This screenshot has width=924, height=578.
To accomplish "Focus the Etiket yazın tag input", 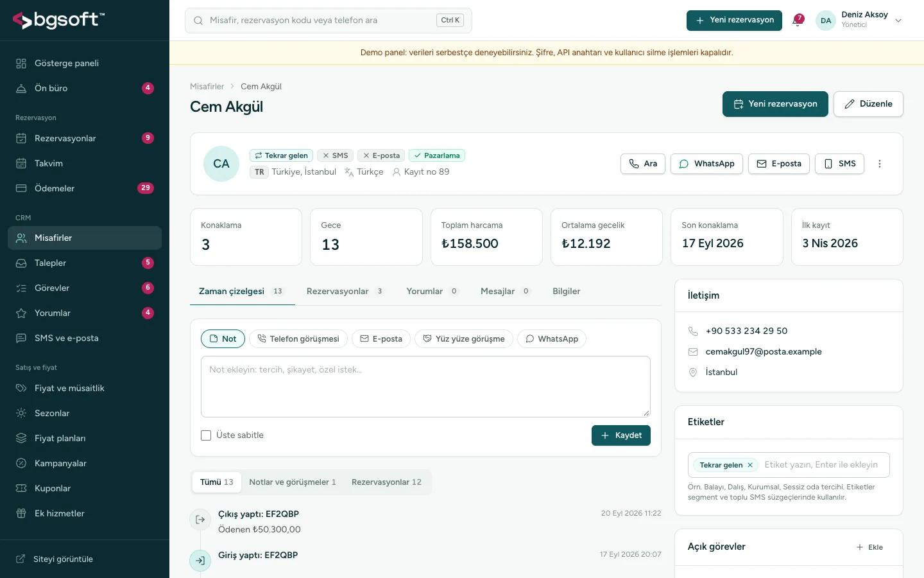I will click(x=824, y=465).
